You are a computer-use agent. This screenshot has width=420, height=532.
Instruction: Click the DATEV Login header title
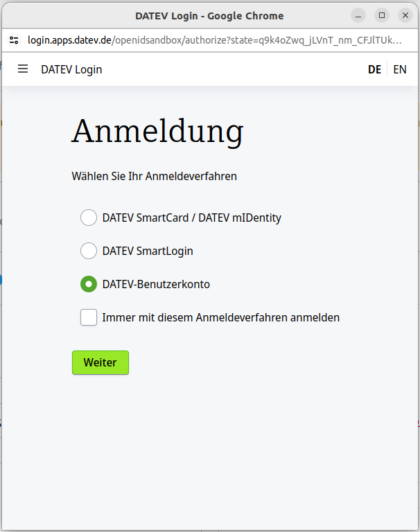coord(71,69)
